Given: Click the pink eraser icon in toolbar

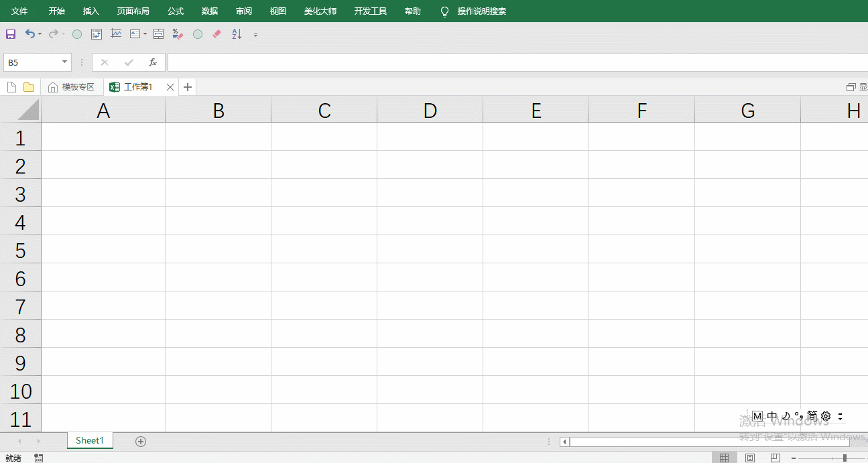Looking at the screenshot, I should 216,34.
